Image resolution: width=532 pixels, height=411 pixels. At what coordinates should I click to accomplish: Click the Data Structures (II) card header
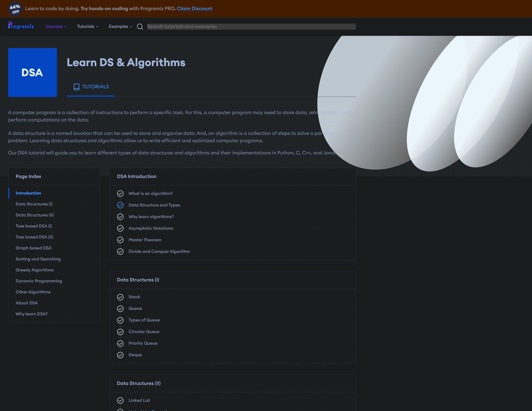[x=139, y=383]
